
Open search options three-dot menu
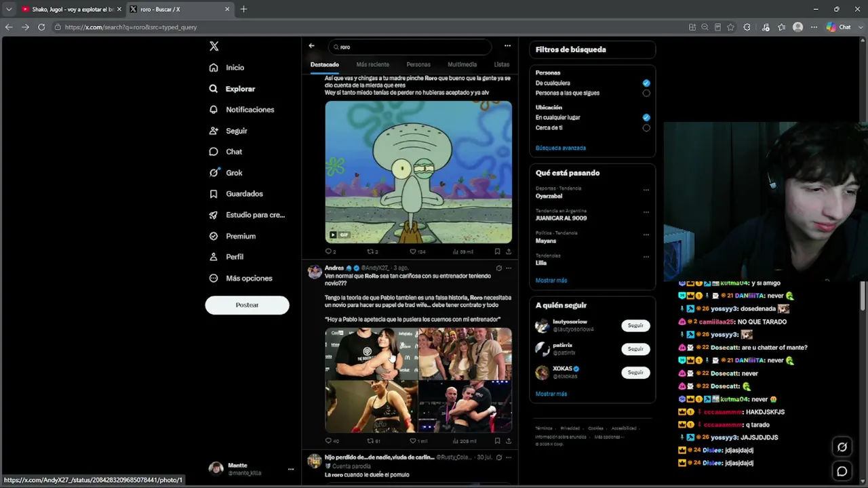[x=507, y=46]
